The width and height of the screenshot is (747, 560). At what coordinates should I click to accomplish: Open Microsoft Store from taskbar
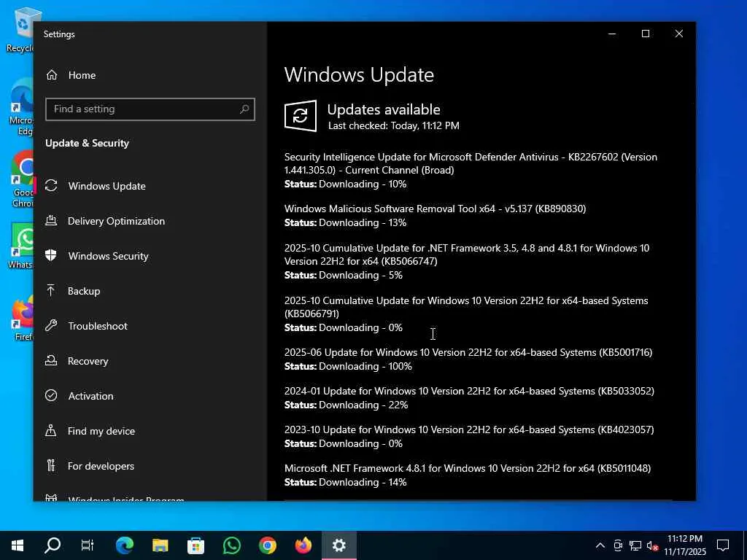196,545
